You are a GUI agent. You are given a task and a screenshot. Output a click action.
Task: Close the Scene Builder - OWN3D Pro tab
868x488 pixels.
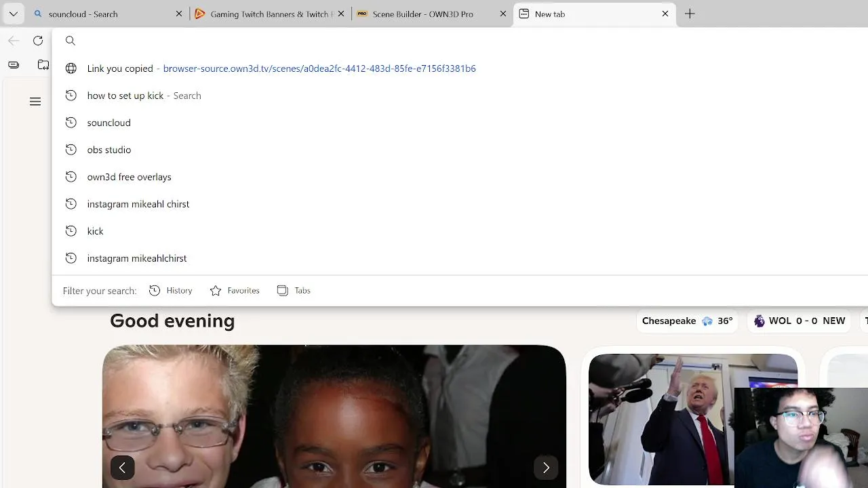click(x=503, y=14)
